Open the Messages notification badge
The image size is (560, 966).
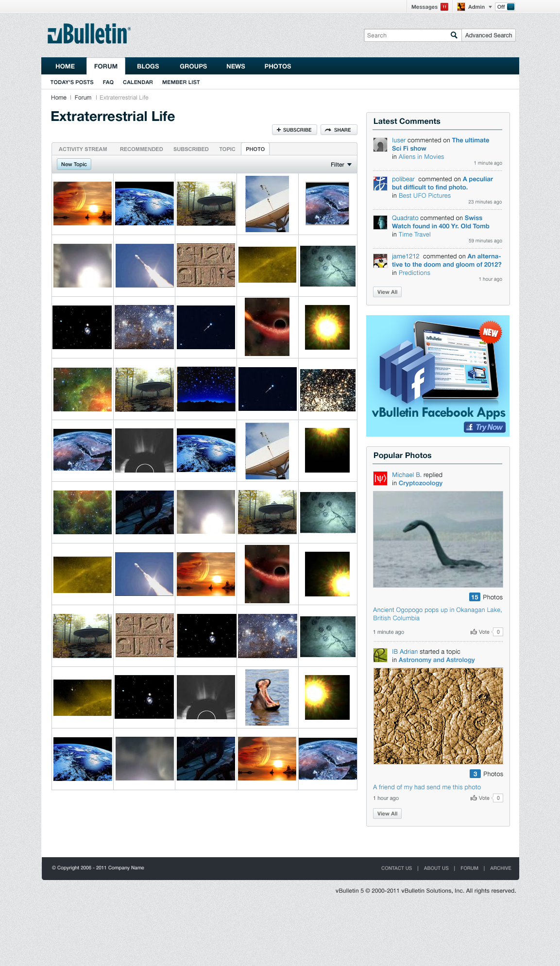[444, 7]
